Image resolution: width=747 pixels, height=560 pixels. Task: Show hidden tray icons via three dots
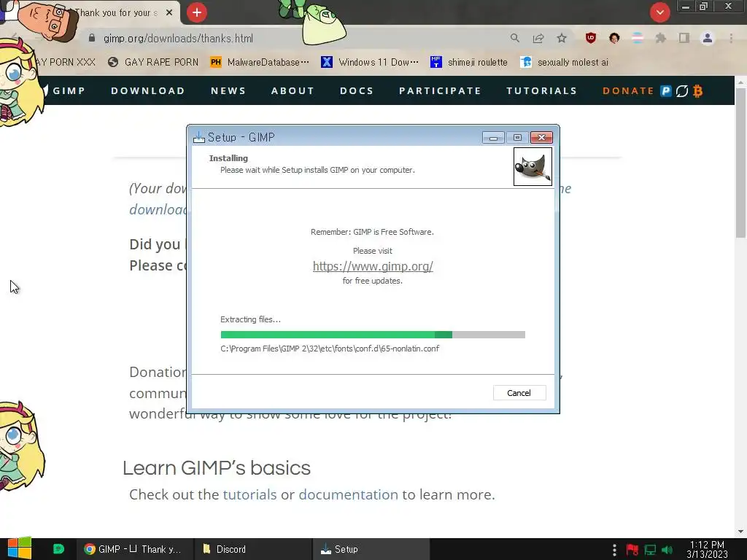pyautogui.click(x=614, y=550)
